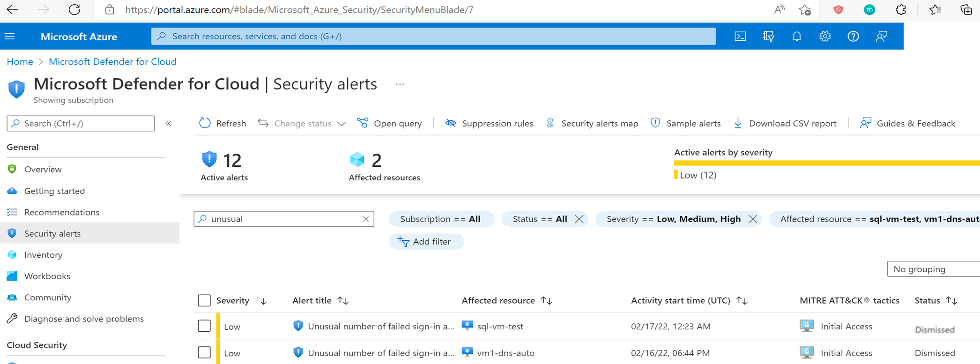Select Security alerts menu item

[x=52, y=233]
